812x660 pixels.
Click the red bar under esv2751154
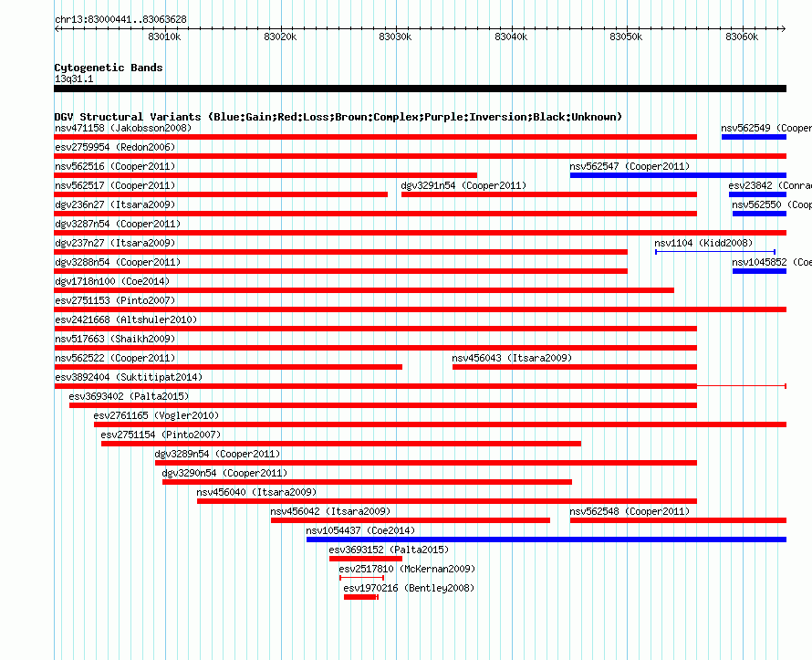pyautogui.click(x=341, y=444)
